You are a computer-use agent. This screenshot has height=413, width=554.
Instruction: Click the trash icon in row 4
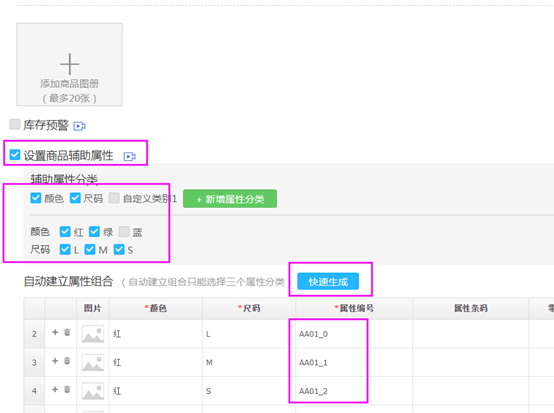click(x=67, y=389)
